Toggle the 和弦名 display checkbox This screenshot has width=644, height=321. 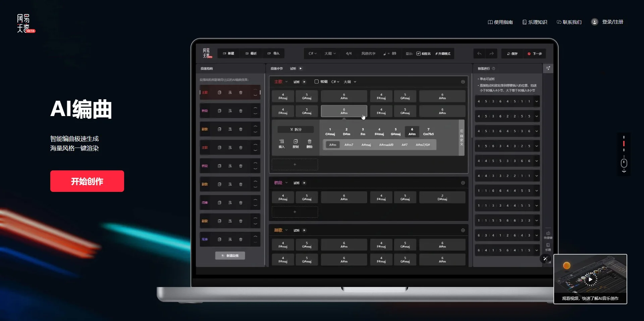(418, 54)
